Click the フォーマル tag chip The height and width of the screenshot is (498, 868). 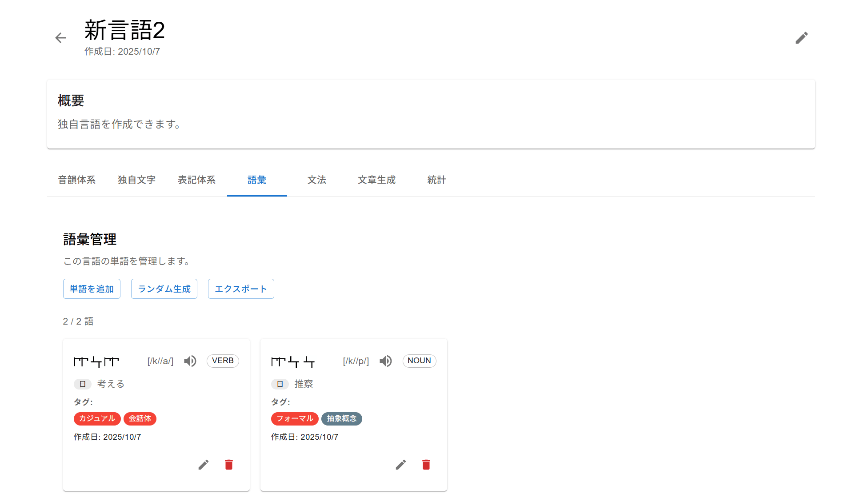click(295, 418)
